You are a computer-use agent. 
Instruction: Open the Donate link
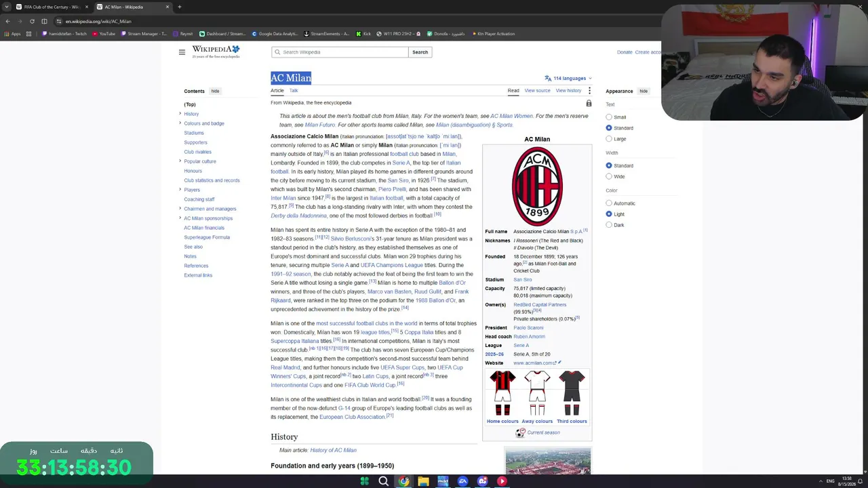[625, 52]
